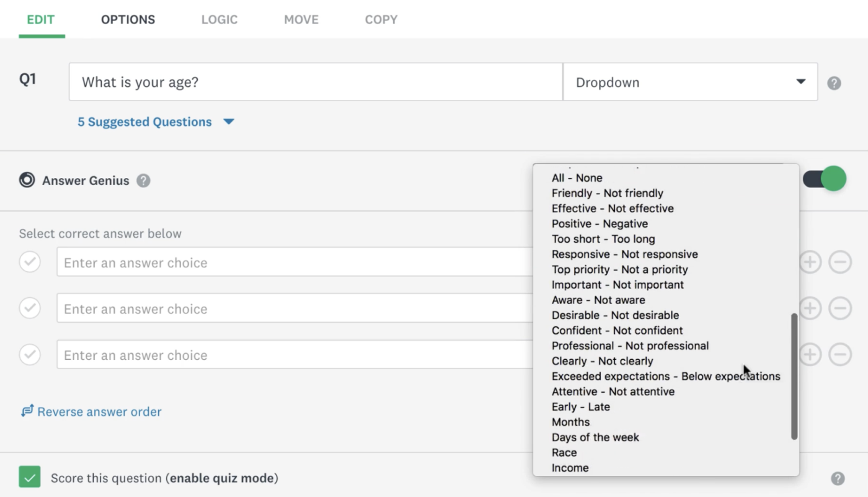Choose Desirable - Not desirable option
This screenshot has width=868, height=497.
coord(615,315)
